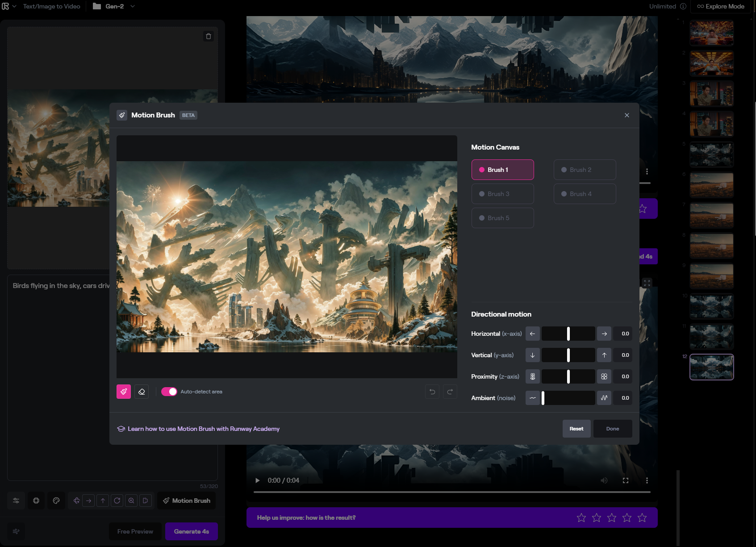
Task: Click Vertical value field 0.0
Action: tap(623, 355)
